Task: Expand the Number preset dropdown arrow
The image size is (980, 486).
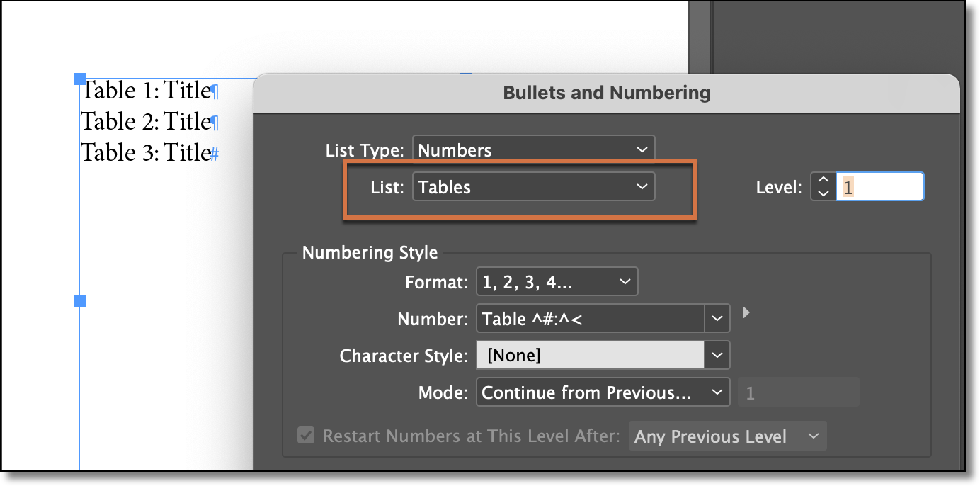Action: (718, 318)
